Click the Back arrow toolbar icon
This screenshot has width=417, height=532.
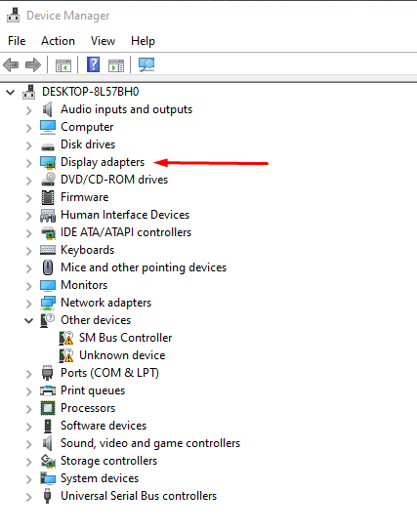[x=11, y=64]
